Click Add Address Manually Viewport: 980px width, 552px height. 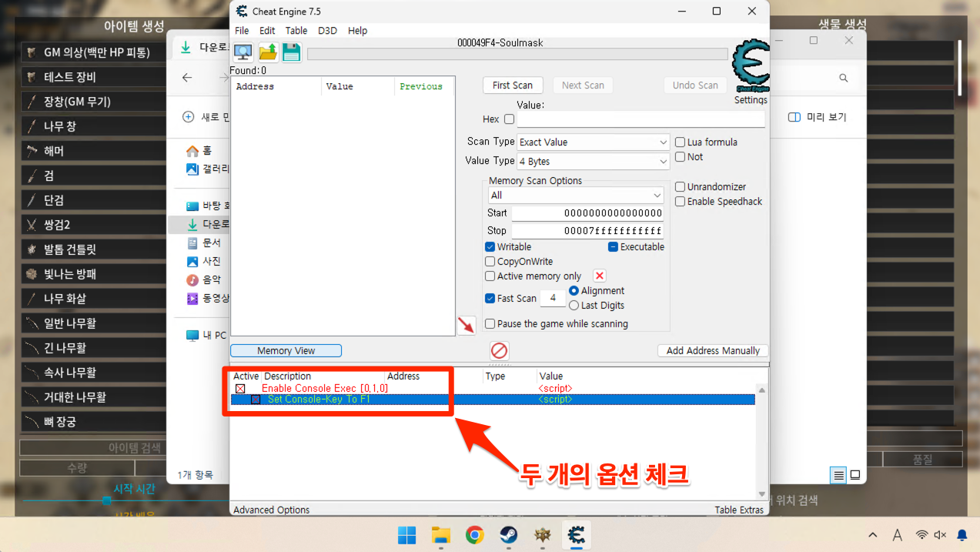[x=713, y=350]
